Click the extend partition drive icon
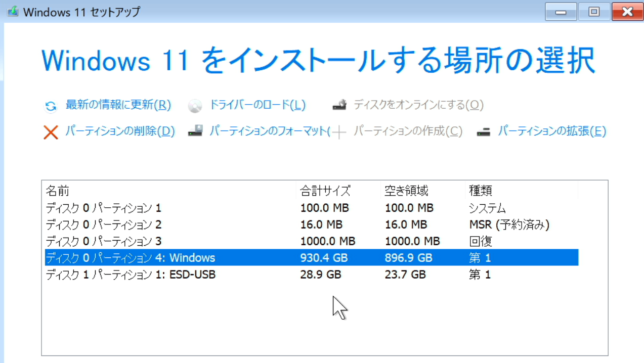Screen dimensions: 644x363 click(x=484, y=132)
